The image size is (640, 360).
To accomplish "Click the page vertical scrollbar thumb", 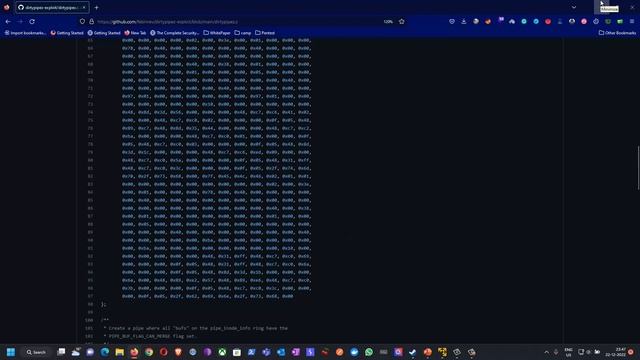I will [x=638, y=168].
